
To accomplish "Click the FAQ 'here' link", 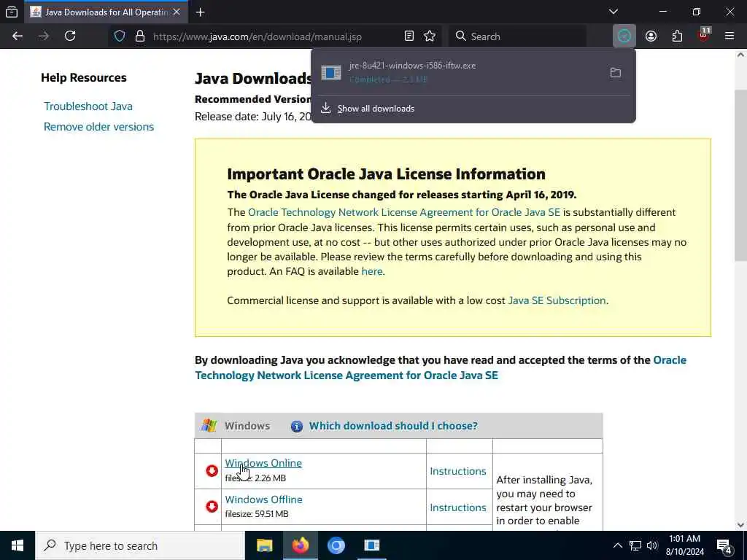I will click(x=371, y=271).
